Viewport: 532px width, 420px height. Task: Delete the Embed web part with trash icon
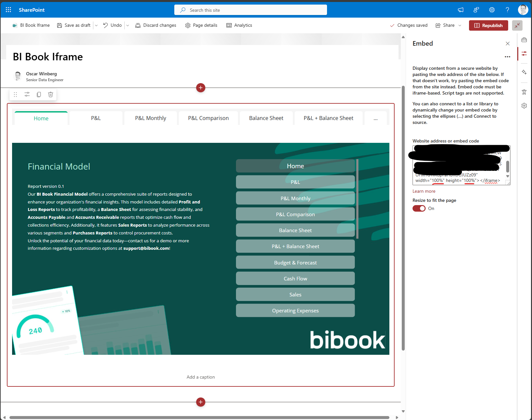point(51,95)
